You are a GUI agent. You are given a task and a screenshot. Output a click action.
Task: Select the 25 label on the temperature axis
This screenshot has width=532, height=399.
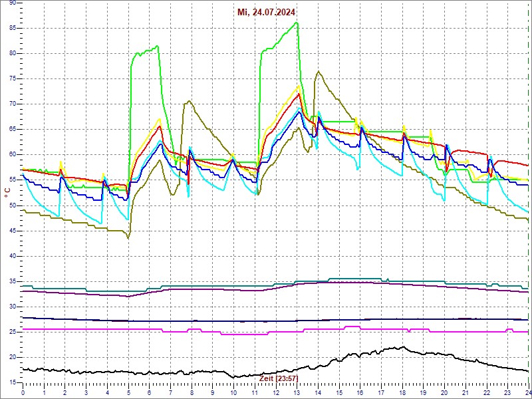(13, 332)
